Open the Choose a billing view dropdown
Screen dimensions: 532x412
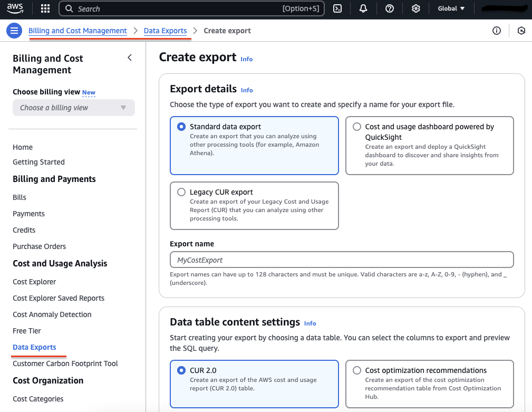tap(73, 108)
